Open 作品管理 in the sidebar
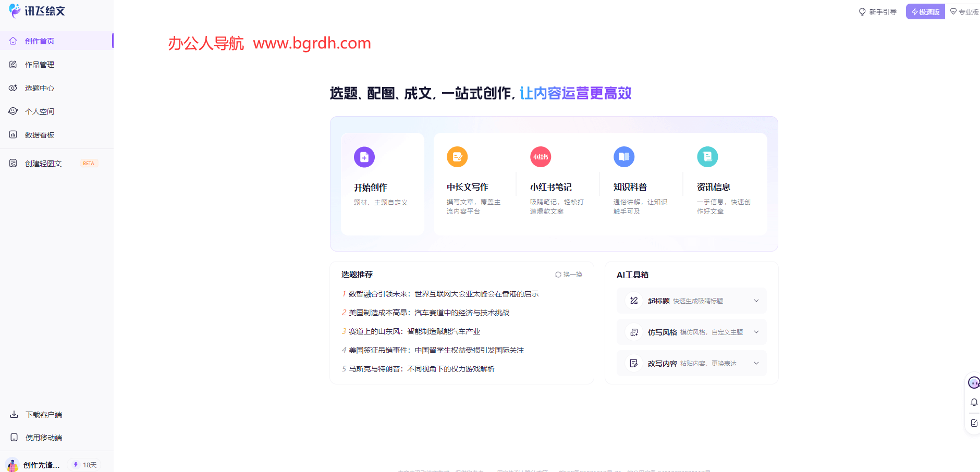 tap(39, 64)
